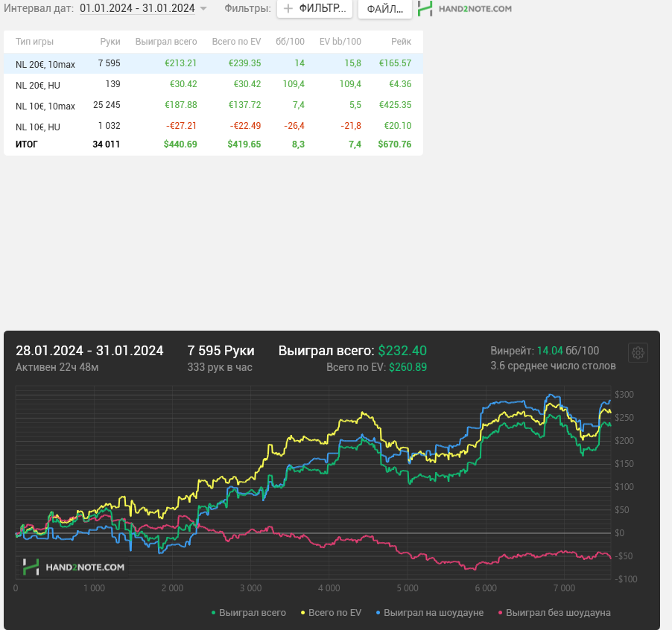Sort by 'Выиграл всего' column header
This screenshot has height=630, width=672.
point(166,42)
